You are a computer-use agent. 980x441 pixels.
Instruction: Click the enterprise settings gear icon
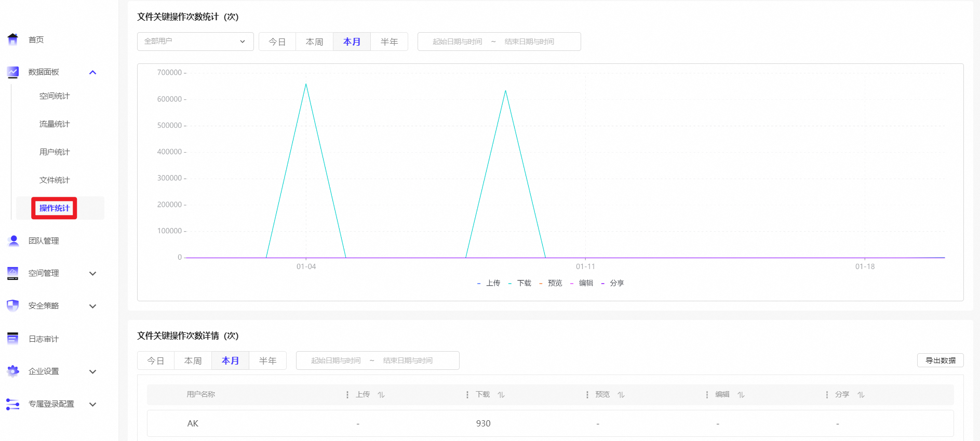point(13,371)
